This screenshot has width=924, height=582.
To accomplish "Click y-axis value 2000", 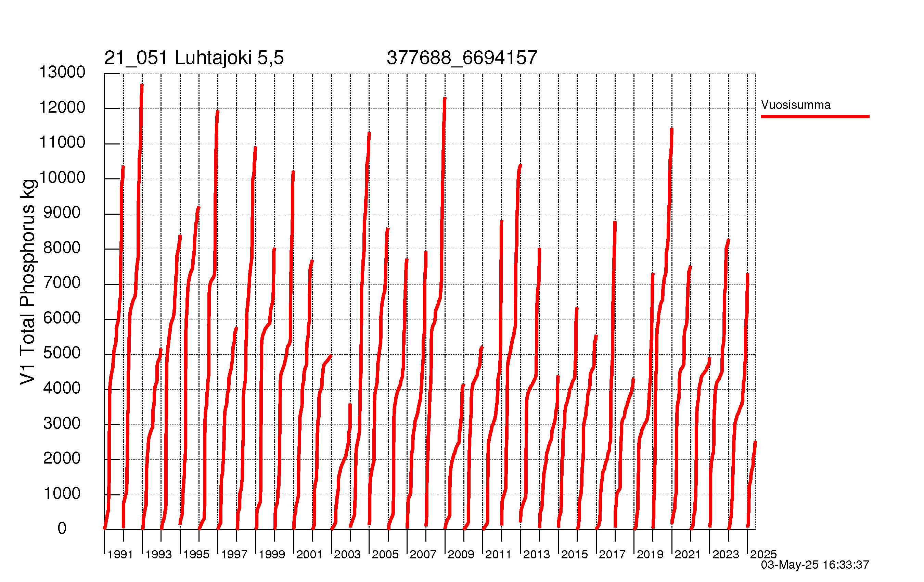I will (x=62, y=458).
